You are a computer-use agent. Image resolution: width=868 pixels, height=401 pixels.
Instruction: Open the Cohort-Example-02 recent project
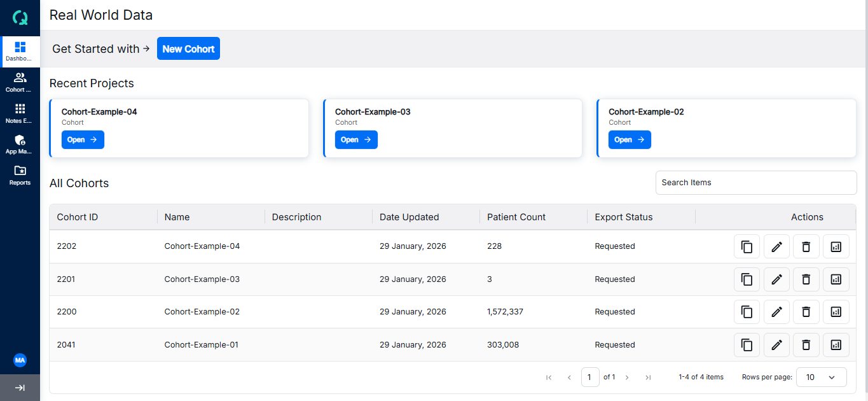pos(630,139)
